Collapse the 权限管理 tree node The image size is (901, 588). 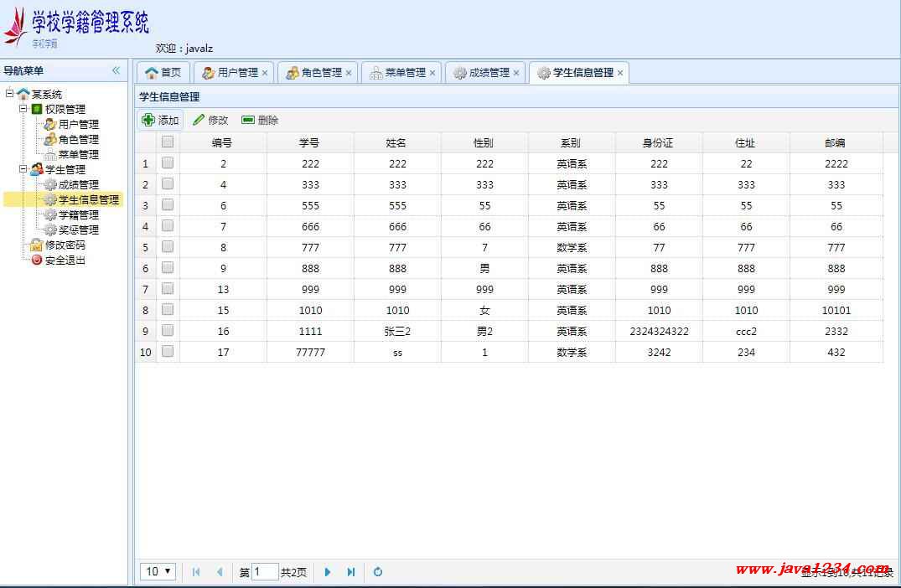pos(23,109)
